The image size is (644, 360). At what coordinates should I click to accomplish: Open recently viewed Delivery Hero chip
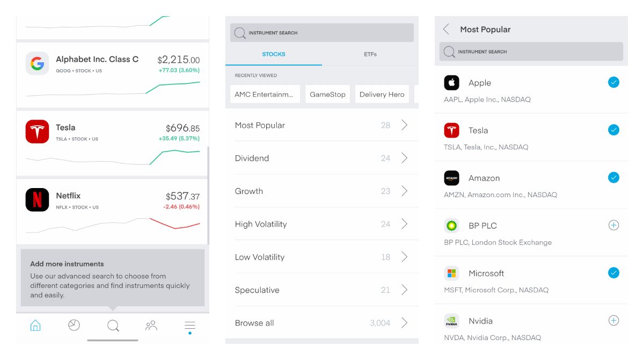tap(382, 94)
